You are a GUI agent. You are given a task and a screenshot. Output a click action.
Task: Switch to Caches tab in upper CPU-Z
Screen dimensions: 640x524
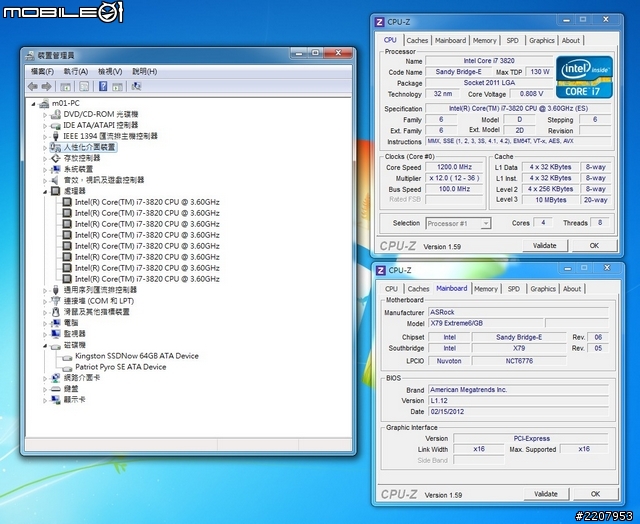(417, 40)
